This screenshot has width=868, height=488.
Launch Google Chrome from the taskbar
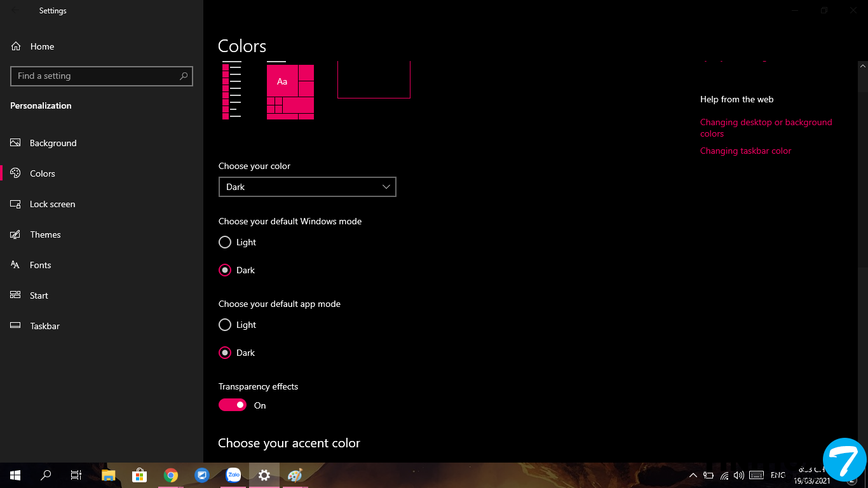click(170, 475)
